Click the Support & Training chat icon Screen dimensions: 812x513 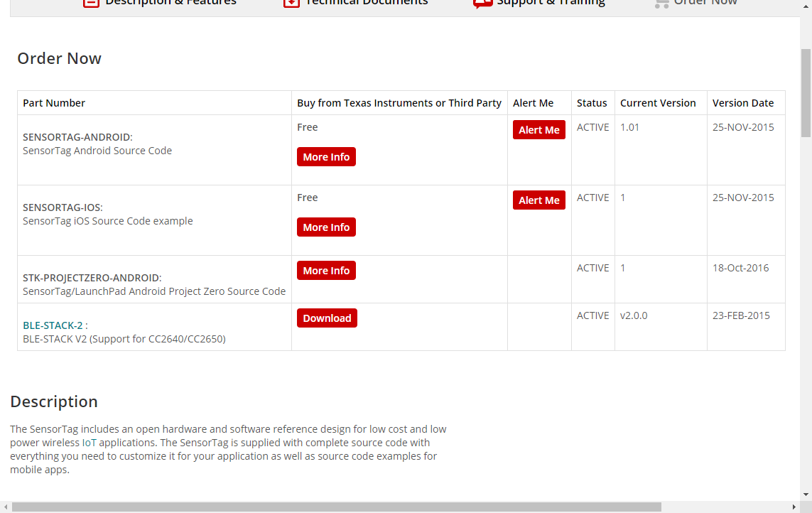tap(483, 3)
